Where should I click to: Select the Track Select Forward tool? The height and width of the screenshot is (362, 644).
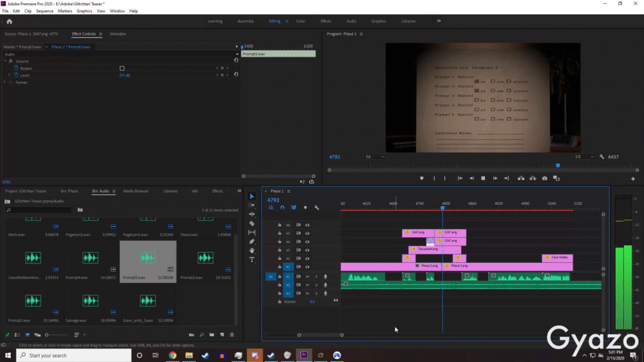252,205
